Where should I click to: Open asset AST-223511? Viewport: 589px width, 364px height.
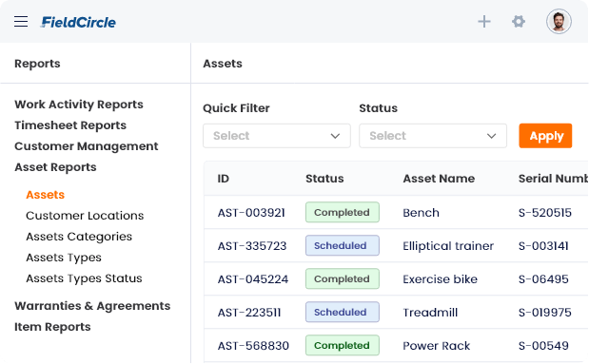(x=249, y=313)
